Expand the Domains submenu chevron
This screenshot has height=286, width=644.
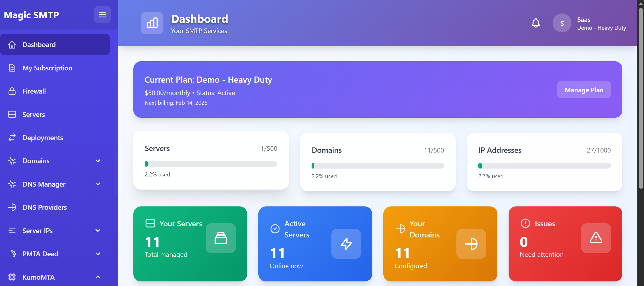pyautogui.click(x=98, y=161)
